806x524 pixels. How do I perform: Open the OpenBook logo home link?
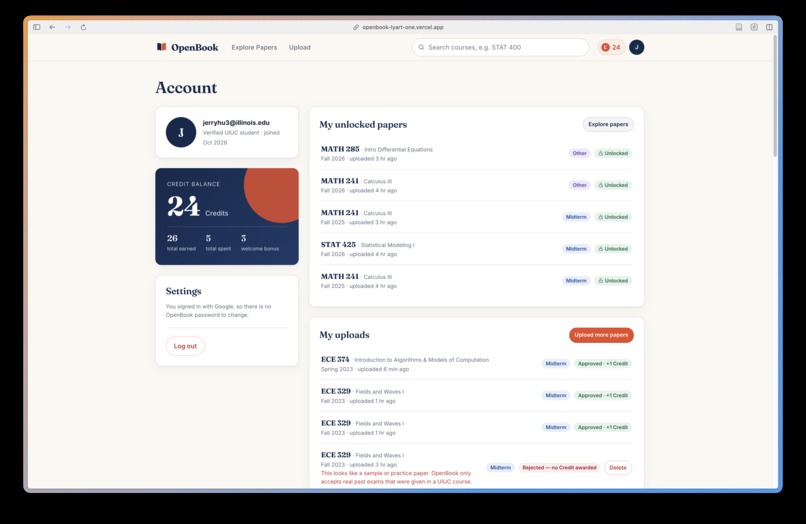coord(188,47)
